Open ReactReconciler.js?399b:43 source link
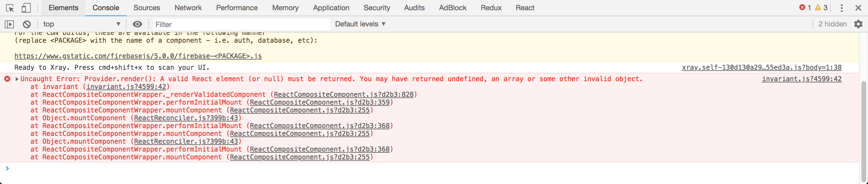This screenshot has height=184, width=868. pyautogui.click(x=186, y=118)
